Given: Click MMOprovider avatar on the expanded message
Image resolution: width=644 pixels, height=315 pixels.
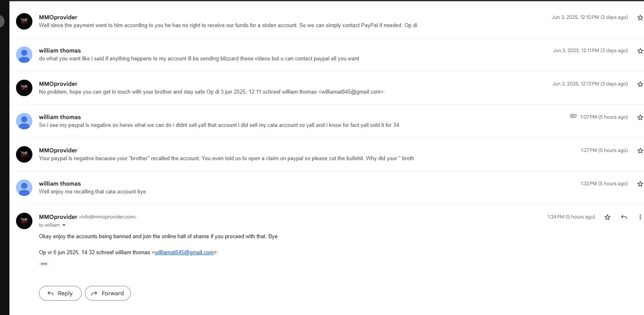Looking at the screenshot, I should [x=24, y=221].
